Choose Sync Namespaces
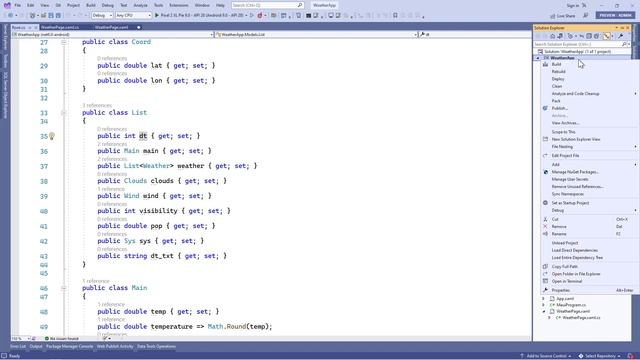640x360 pixels. point(567,194)
